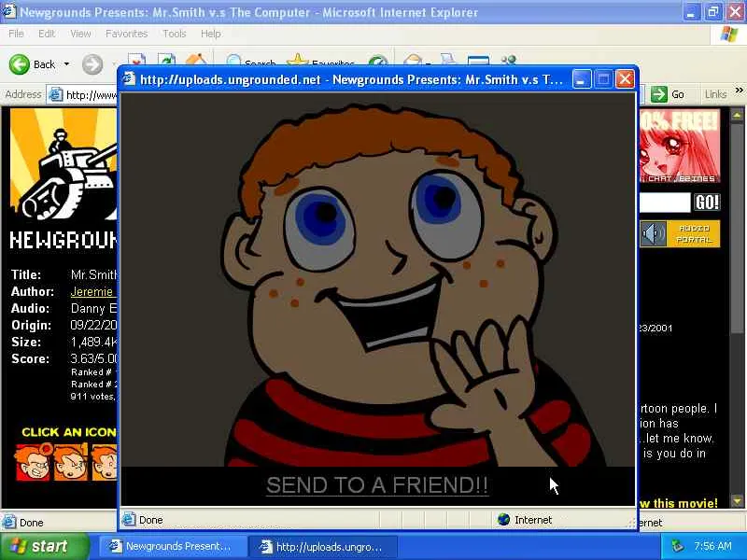This screenshot has width=747, height=560.
Task: Click the main window title bar IE icon
Action: [x=9, y=11]
